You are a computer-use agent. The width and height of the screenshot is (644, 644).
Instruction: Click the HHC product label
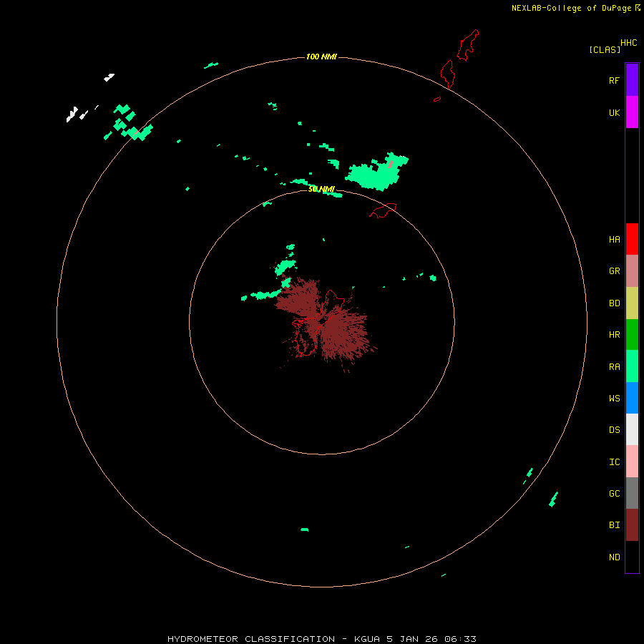pos(628,43)
